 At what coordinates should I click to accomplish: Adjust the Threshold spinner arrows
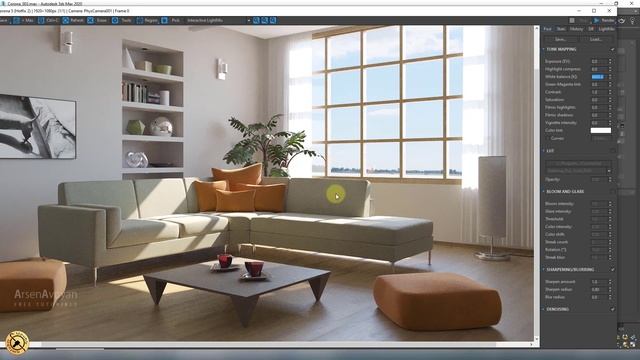[x=610, y=219]
